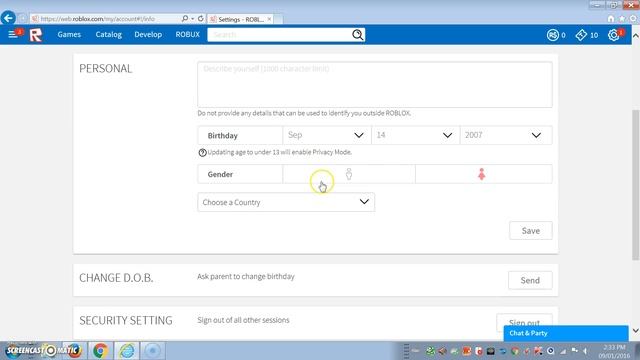Viewport: 640px width, 360px height.
Task: Select male gender option
Action: [x=349, y=174]
